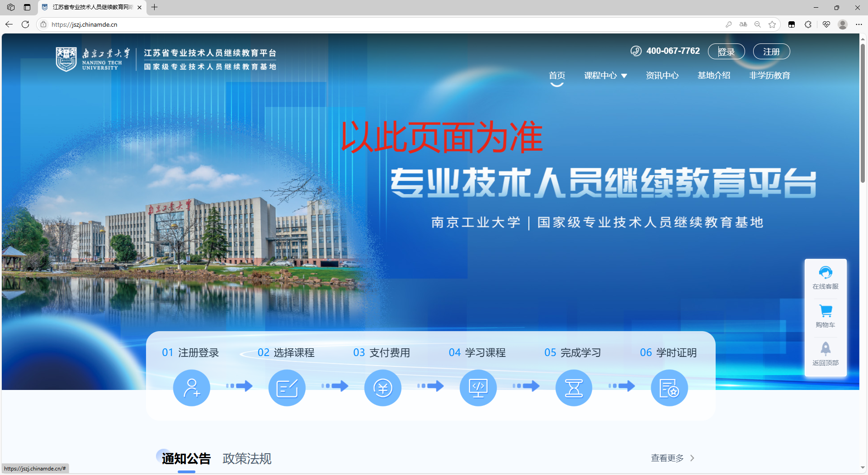Click the 学时证明 certificate step icon
868x475 pixels.
point(670,388)
